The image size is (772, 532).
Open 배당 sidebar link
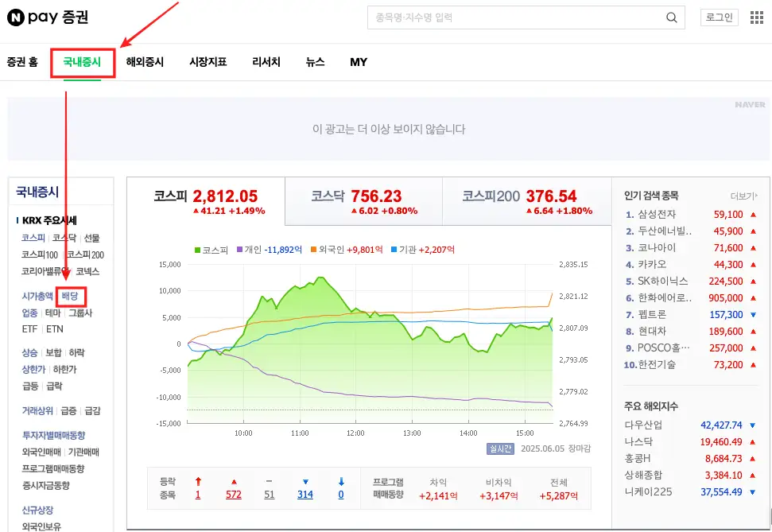(70, 296)
